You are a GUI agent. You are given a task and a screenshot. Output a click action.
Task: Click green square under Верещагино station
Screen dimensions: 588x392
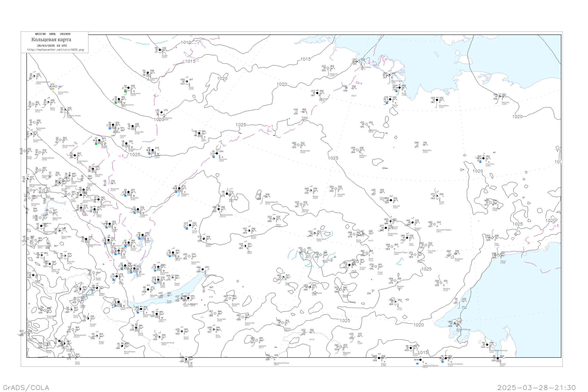[125, 92]
